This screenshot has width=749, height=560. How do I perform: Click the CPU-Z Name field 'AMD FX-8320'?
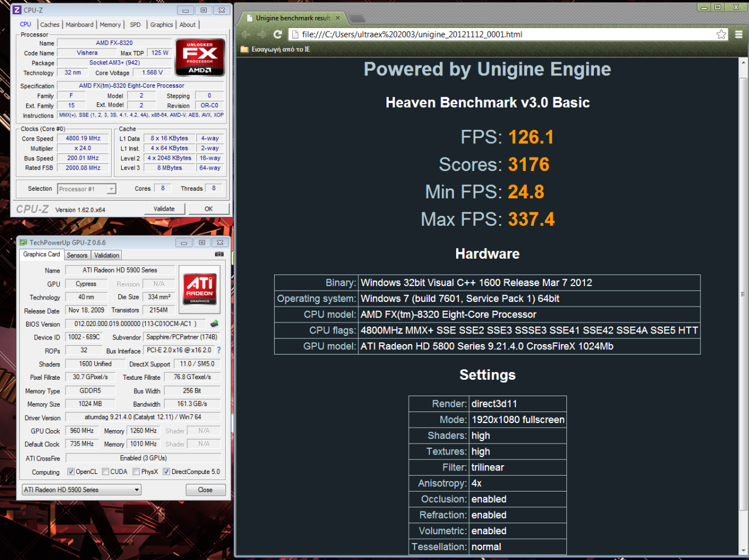pyautogui.click(x=114, y=43)
